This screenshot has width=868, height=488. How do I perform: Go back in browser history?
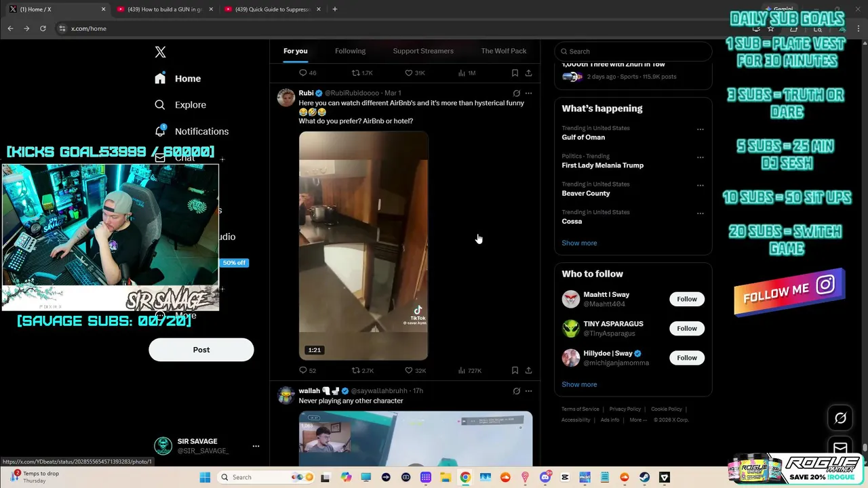point(10,28)
